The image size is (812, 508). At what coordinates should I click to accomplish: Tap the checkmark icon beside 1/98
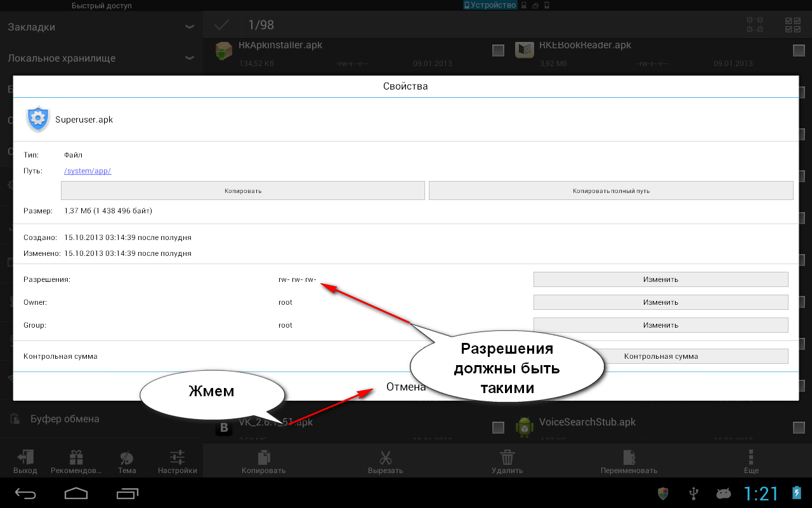[x=222, y=25]
